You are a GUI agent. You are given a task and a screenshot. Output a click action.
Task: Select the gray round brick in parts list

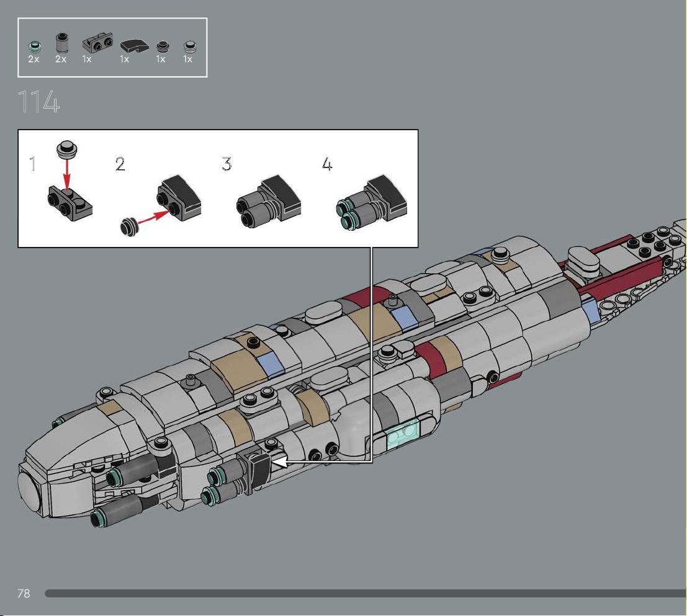click(x=61, y=42)
